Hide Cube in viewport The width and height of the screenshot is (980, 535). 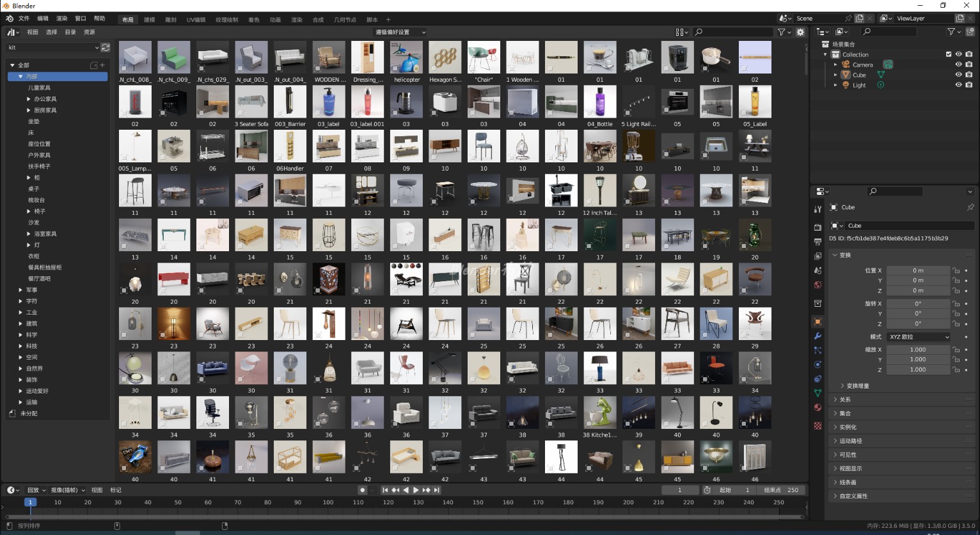(x=958, y=75)
